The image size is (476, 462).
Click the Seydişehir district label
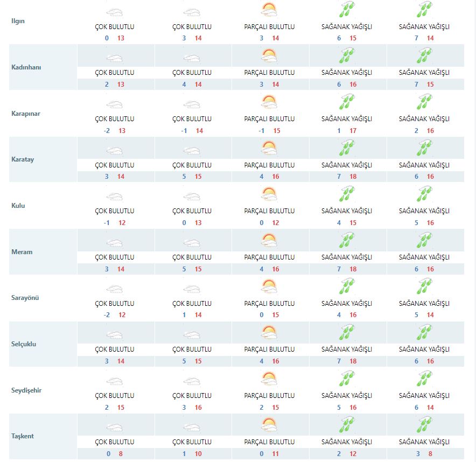[x=26, y=390]
